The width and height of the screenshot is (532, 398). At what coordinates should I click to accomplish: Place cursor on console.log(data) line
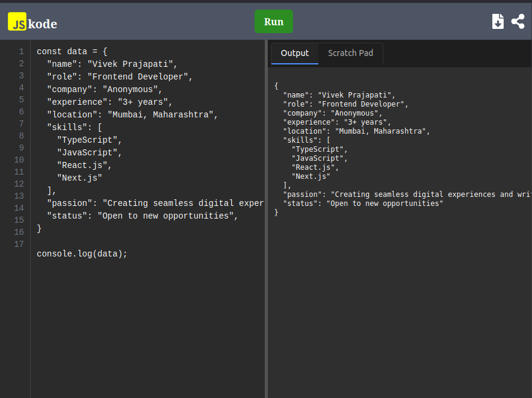click(x=82, y=253)
